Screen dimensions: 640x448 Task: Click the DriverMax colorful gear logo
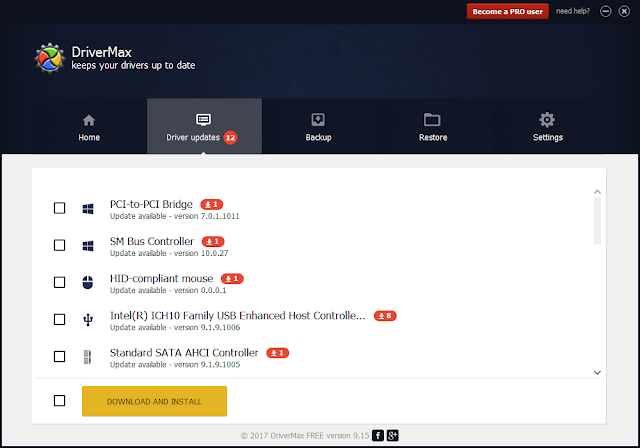(x=49, y=58)
